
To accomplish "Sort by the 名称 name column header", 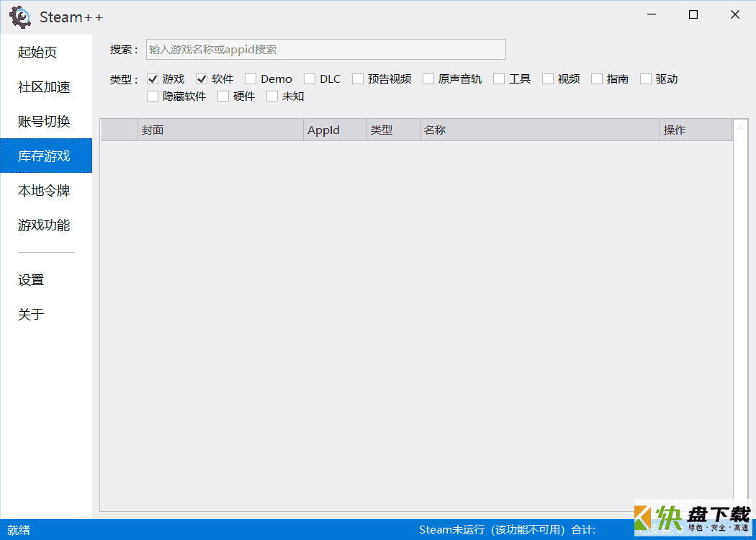I will pyautogui.click(x=540, y=130).
